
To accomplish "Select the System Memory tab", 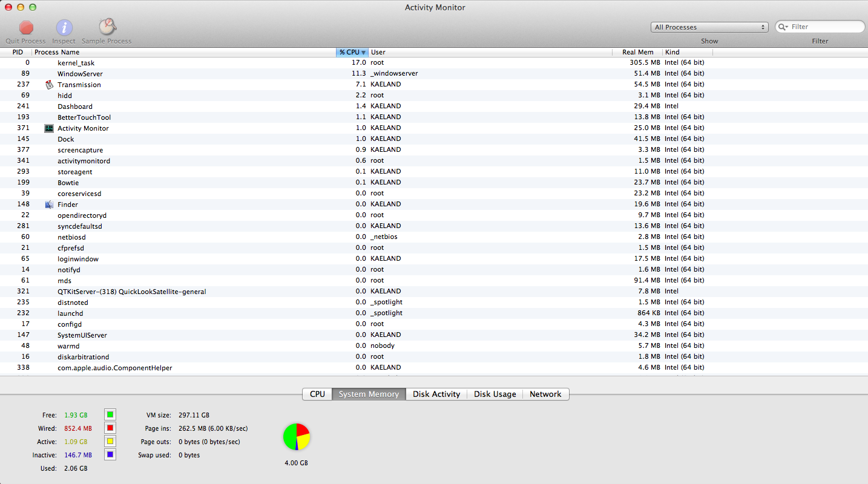I will pos(369,394).
